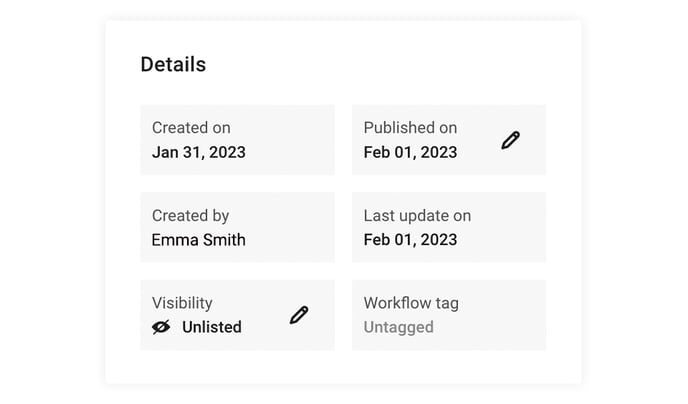
Task: Click the Created by info card
Action: (x=237, y=227)
